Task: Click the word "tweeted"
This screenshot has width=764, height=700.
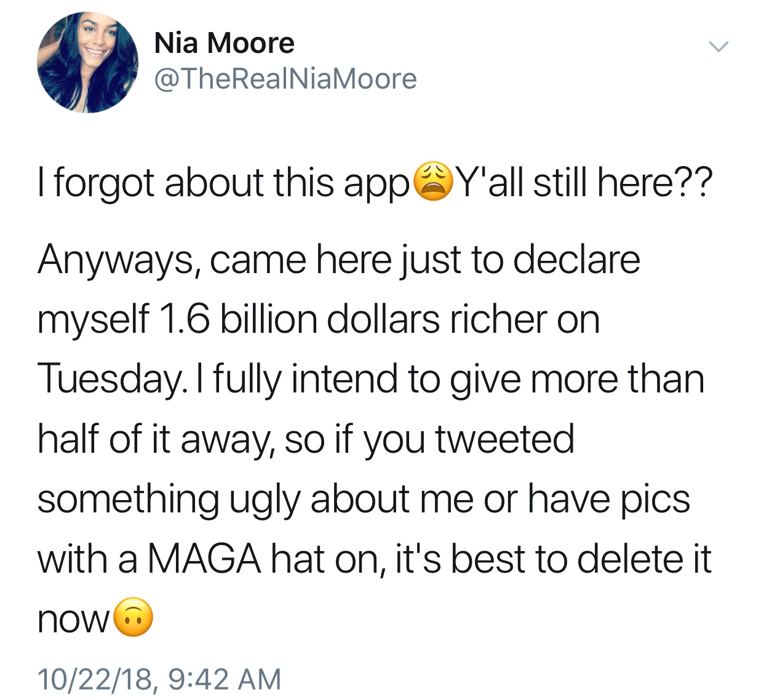Action: point(505,439)
